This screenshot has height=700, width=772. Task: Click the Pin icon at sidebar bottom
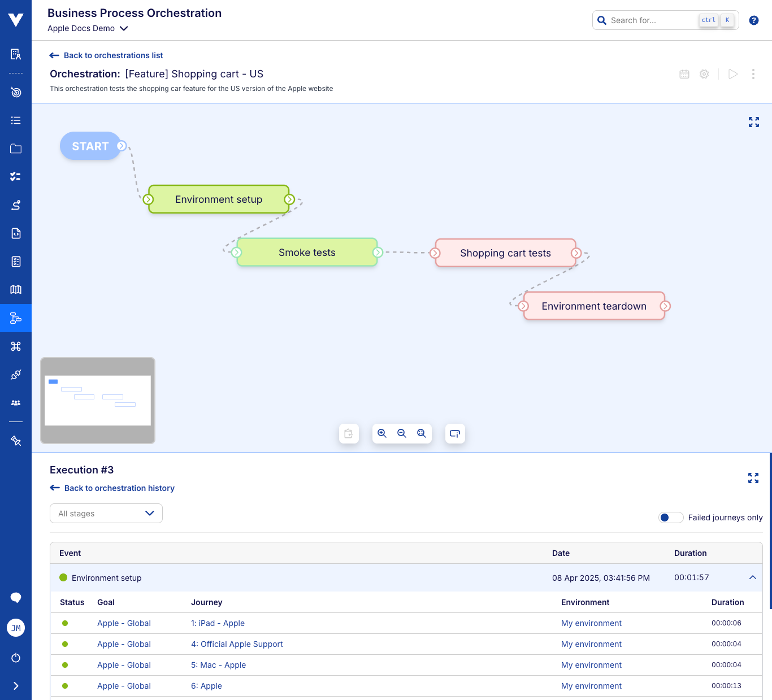click(15, 441)
